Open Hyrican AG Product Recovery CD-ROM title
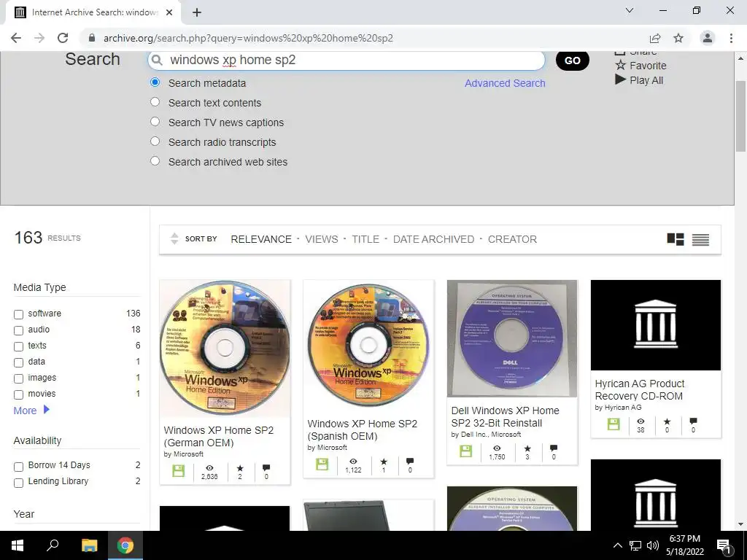 pos(640,389)
